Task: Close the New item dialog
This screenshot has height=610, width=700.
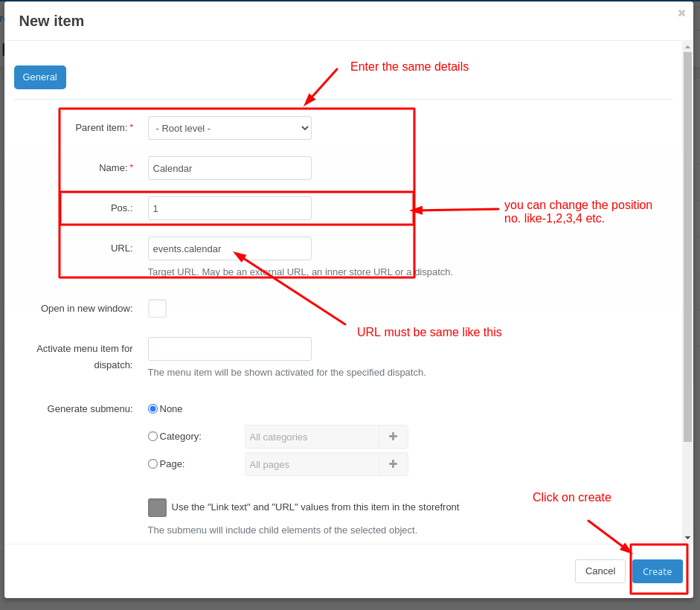Action: coord(681,13)
